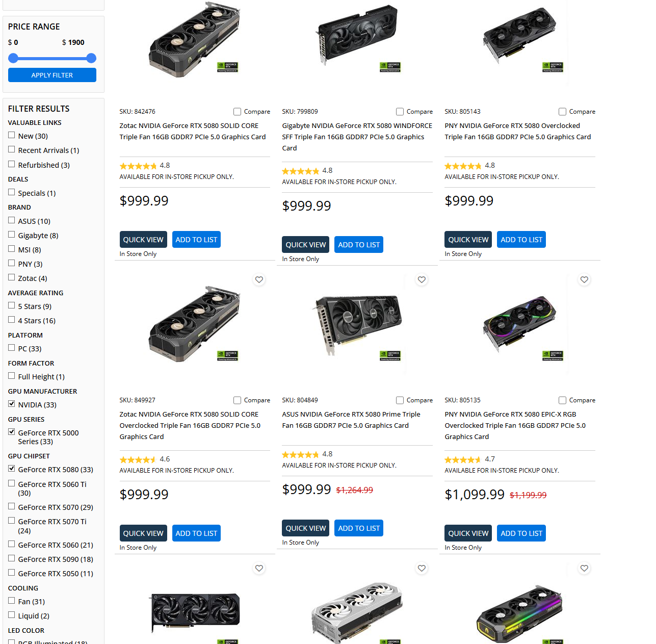Screen dimensions: 656x644
Task: Select the GeForce RTX 5090 chipset filter
Action: [x=12, y=558]
